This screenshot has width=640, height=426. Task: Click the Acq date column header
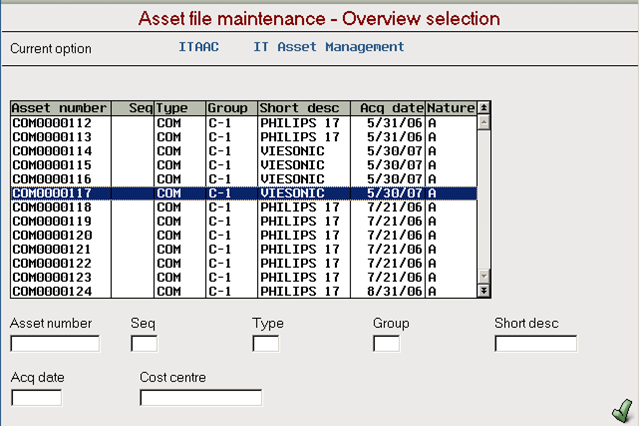click(388, 108)
